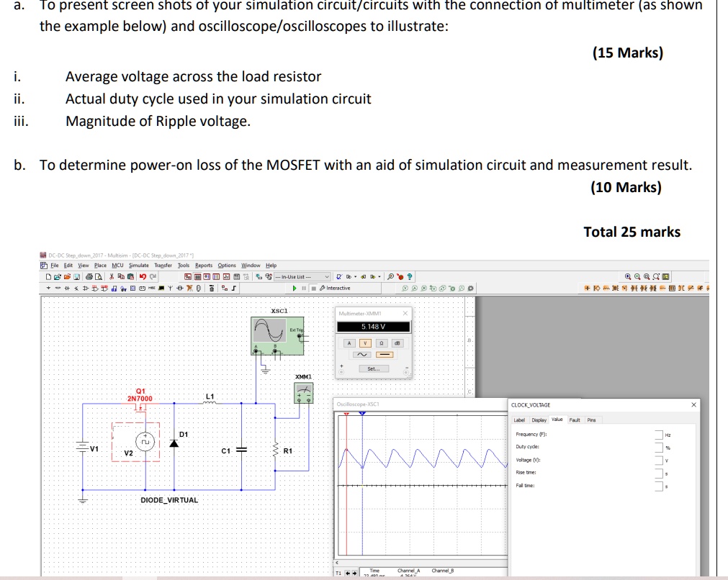728x580 pixels.
Task: Click the Undo arrow toolbar icon
Action: pos(143,277)
